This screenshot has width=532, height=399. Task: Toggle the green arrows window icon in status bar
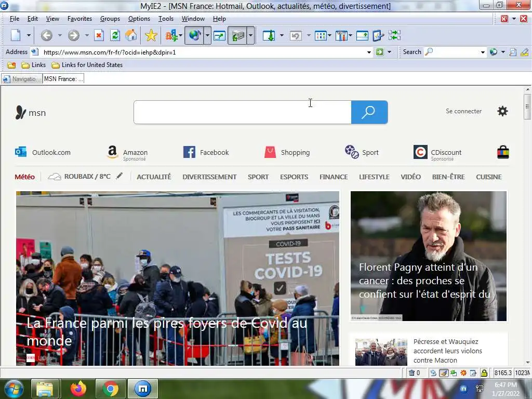tap(454, 373)
